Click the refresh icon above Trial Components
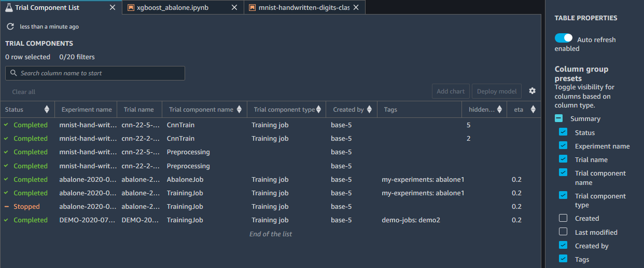The height and width of the screenshot is (268, 644). (10, 26)
